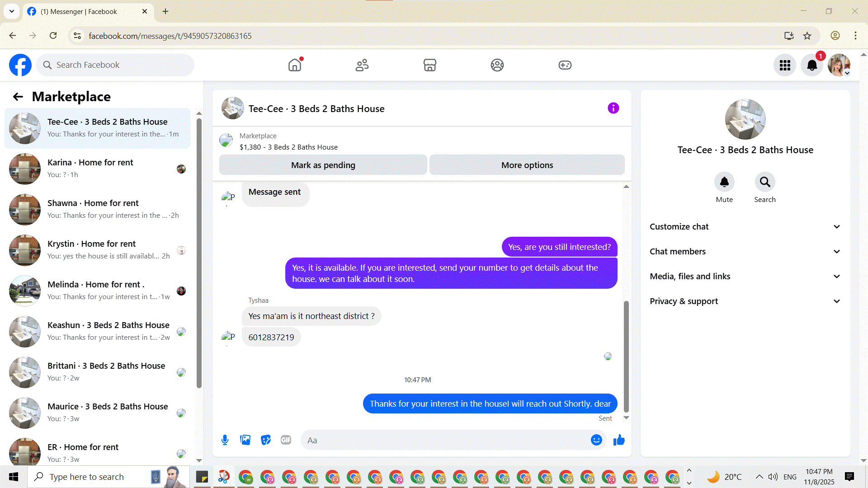Toggle conversation information panel (purple i)

pos(613,108)
